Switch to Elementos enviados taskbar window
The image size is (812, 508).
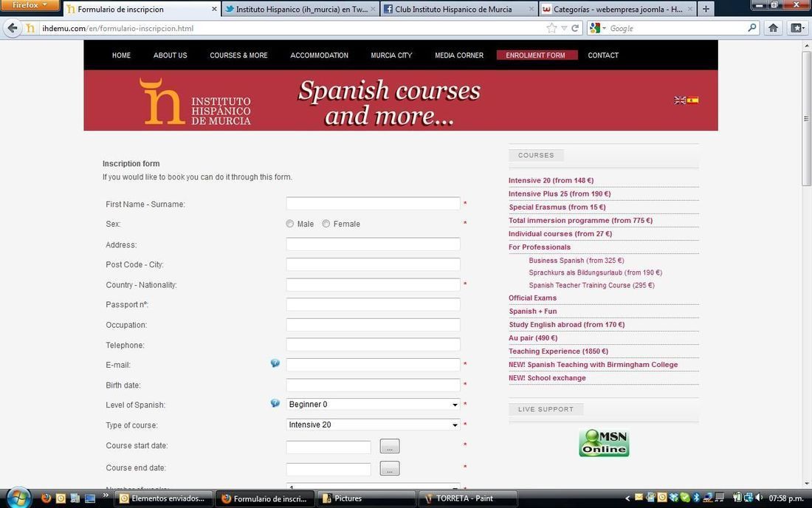(x=164, y=498)
